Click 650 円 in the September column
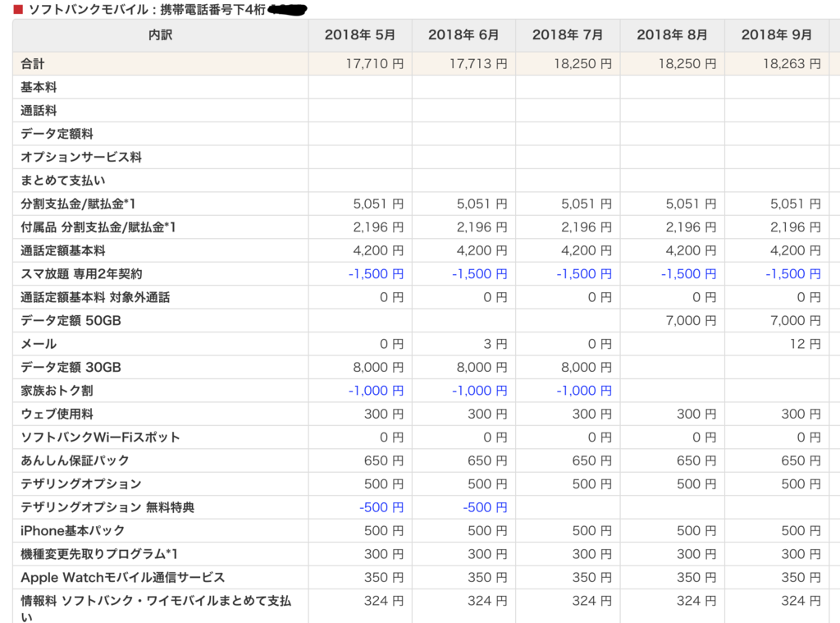 point(801,460)
